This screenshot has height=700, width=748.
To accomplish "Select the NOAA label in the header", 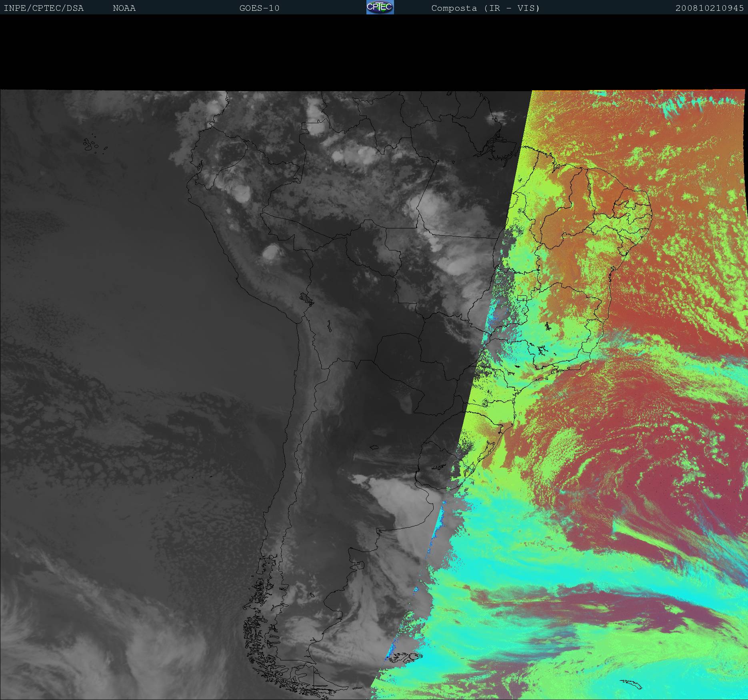I will [124, 8].
